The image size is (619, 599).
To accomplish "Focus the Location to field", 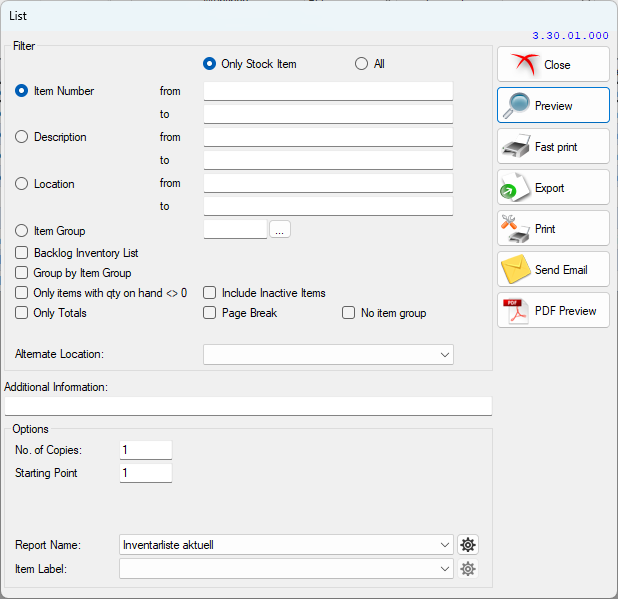I will click(x=328, y=206).
